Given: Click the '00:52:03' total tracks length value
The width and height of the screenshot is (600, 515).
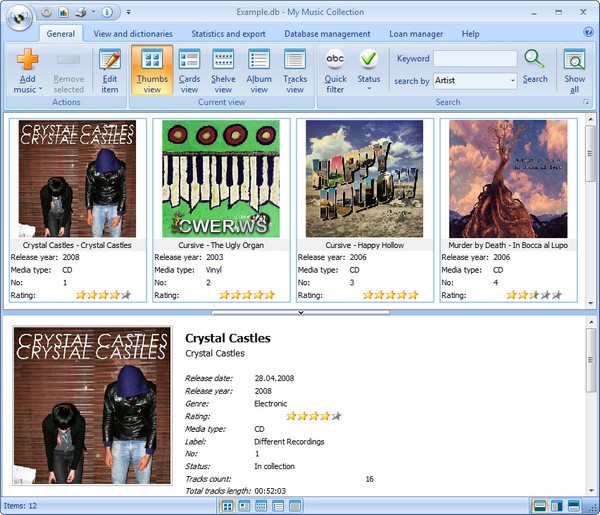Looking at the screenshot, I should point(270,491).
